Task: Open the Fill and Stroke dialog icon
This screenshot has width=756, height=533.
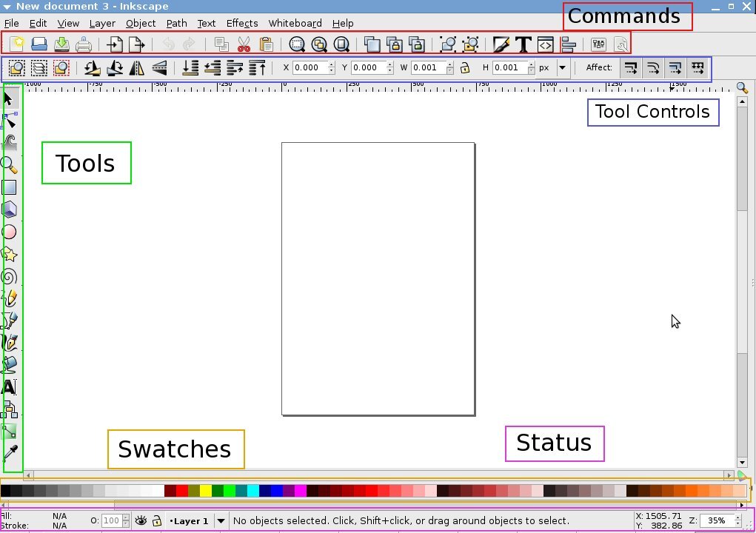Action: (x=501, y=44)
